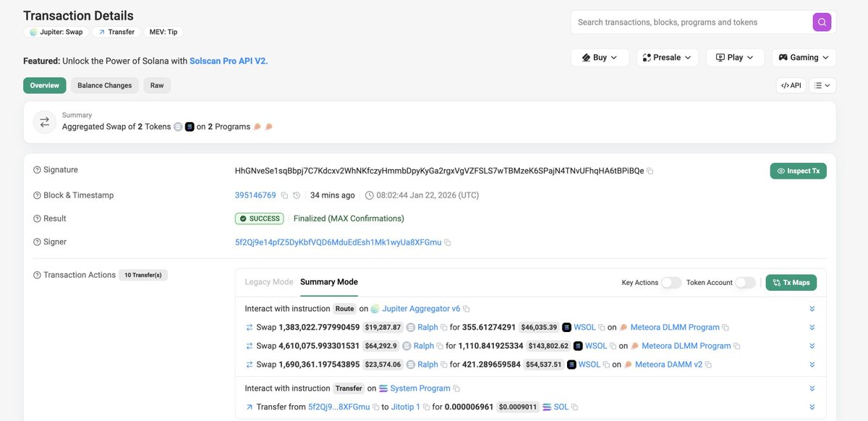Click the Result help question icon

pos(37,218)
